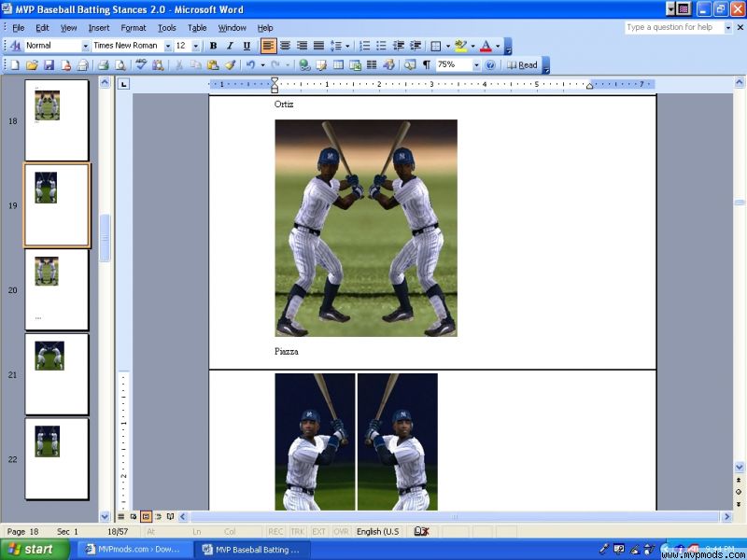
Task: Open the Edit menu
Action: point(42,28)
